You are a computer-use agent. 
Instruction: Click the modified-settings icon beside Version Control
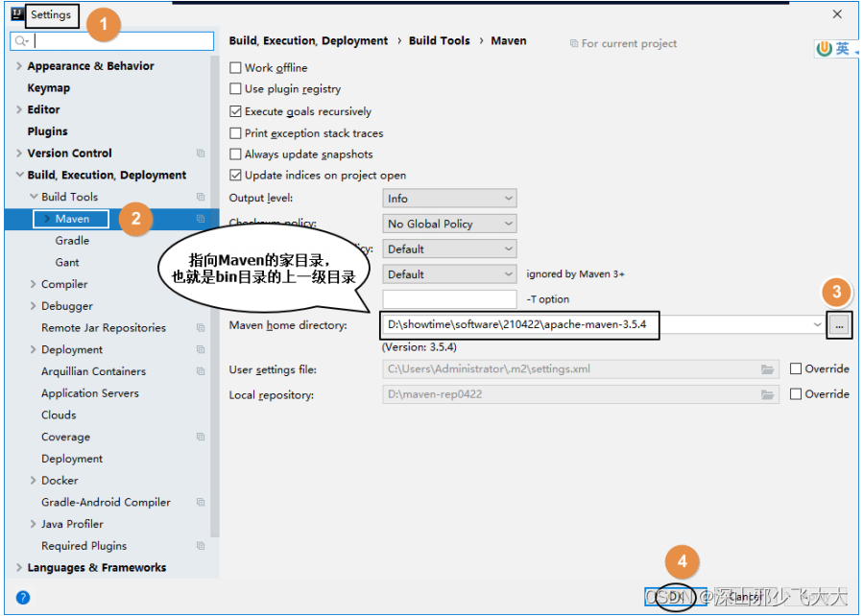tap(199, 153)
